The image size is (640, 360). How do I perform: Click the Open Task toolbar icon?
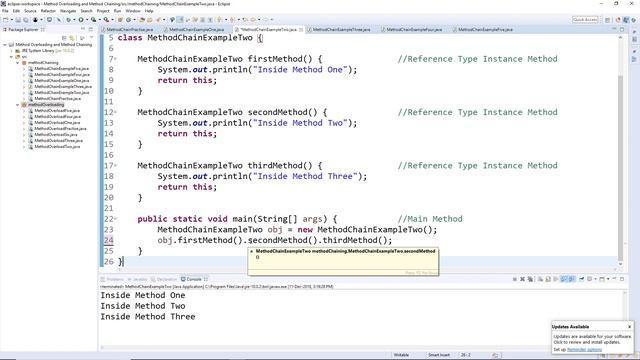149,20
